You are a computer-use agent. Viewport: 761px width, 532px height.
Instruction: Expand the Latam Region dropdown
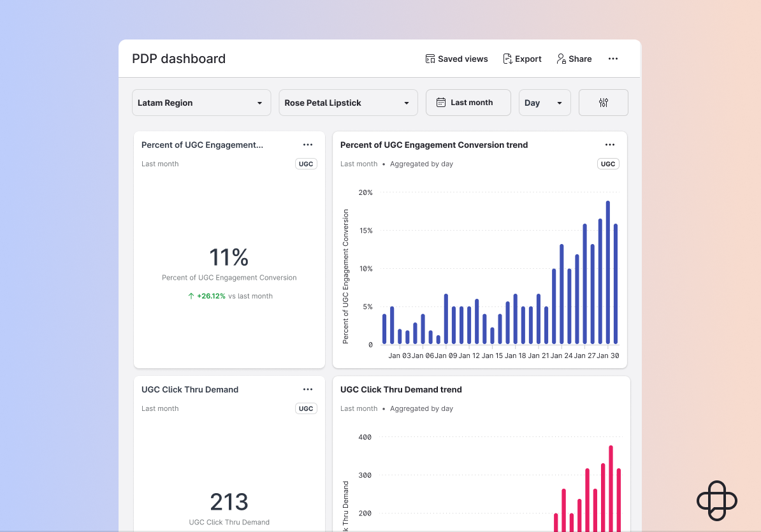pyautogui.click(x=201, y=103)
